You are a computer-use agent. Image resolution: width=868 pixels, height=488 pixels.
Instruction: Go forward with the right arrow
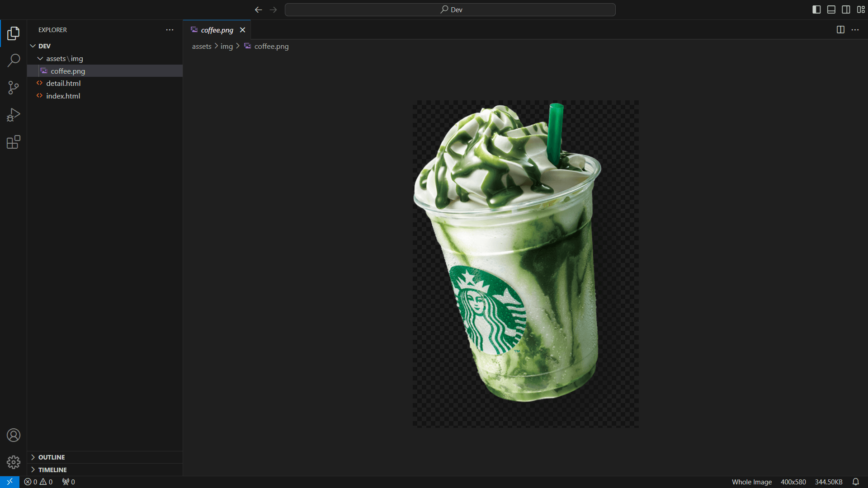point(273,9)
